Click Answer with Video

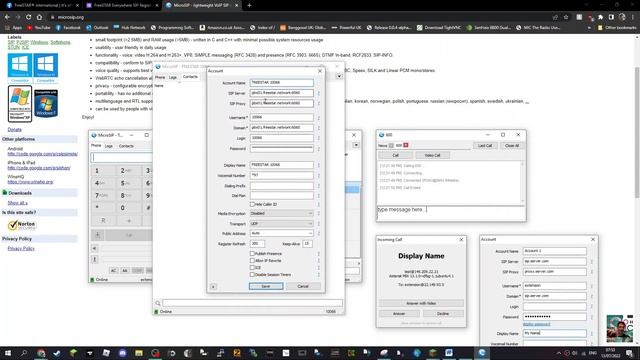(421, 303)
